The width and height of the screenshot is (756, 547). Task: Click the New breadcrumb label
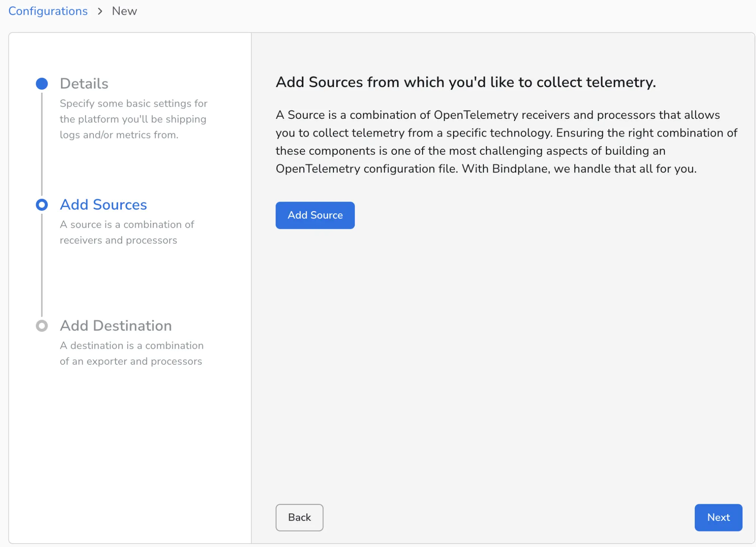(124, 11)
